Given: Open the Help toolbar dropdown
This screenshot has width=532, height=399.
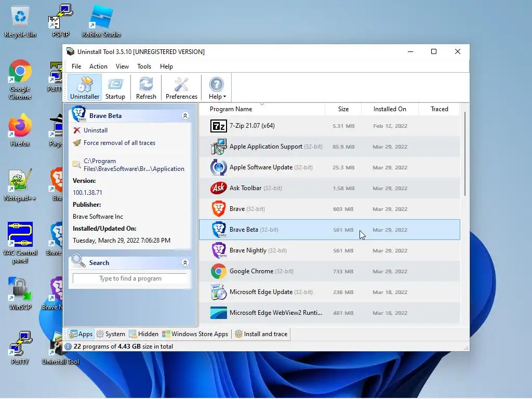Looking at the screenshot, I should tap(217, 87).
